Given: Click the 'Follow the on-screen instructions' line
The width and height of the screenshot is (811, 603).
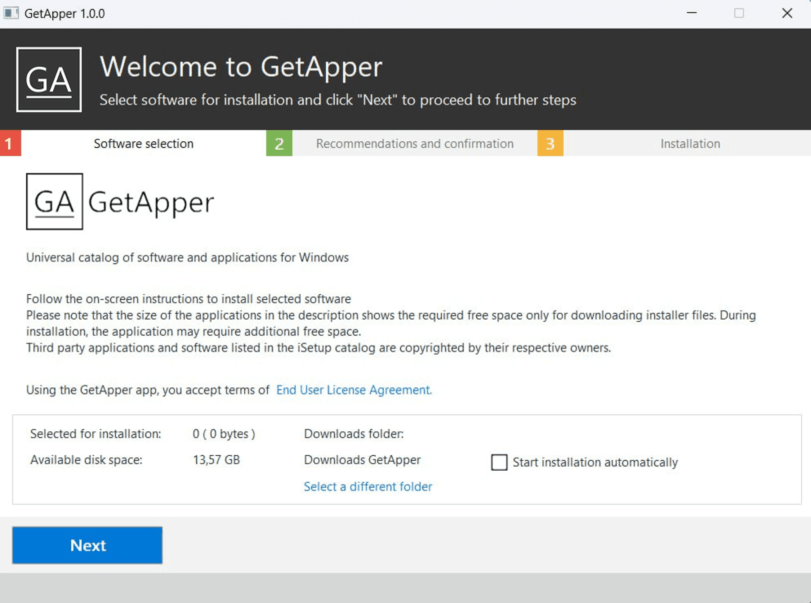Looking at the screenshot, I should click(x=188, y=298).
